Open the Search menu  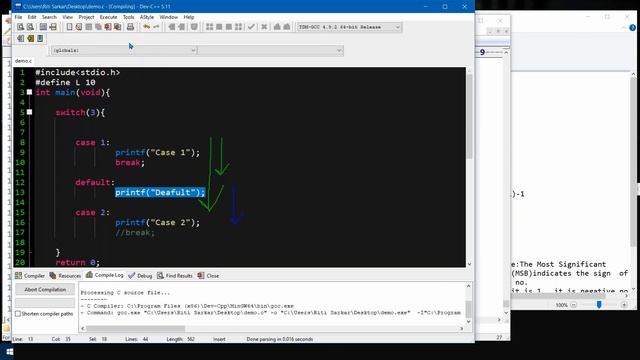pos(49,17)
